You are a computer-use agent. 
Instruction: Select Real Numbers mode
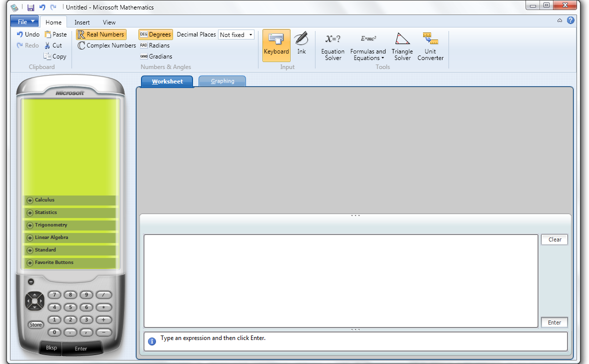pyautogui.click(x=101, y=34)
